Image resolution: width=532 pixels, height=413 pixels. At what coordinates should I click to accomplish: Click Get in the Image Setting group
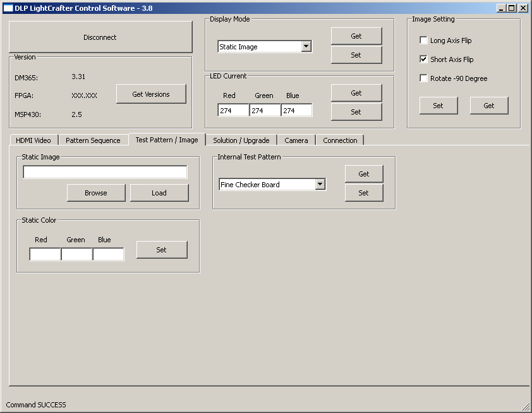tap(489, 106)
